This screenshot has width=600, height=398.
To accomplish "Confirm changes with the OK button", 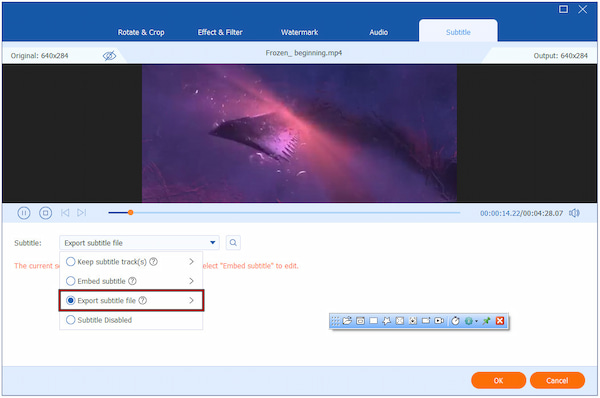I will 498,380.
